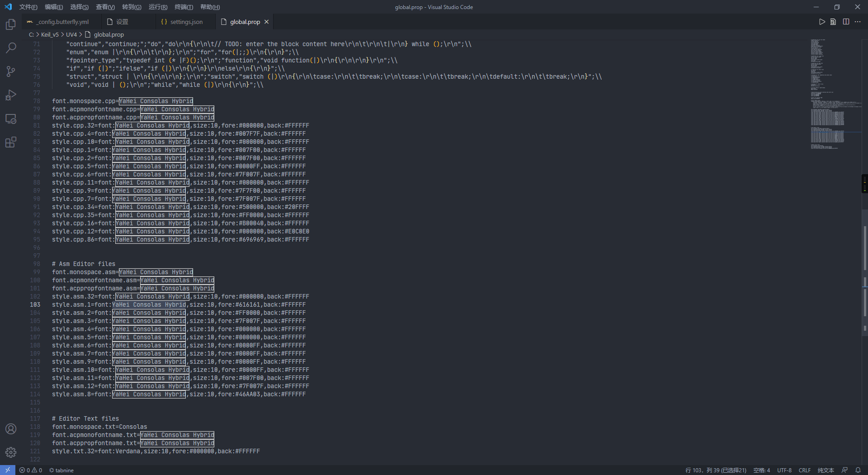Screen dimensions: 868x475
Task: Open the Search view in activity bar
Action: click(x=11, y=48)
